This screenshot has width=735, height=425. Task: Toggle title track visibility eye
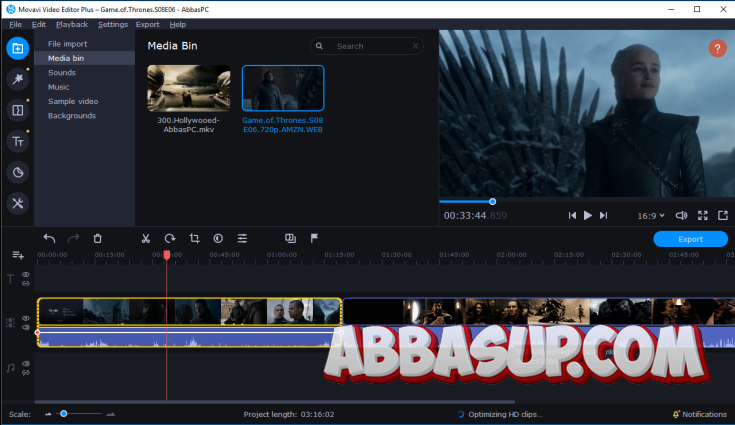coord(26,275)
